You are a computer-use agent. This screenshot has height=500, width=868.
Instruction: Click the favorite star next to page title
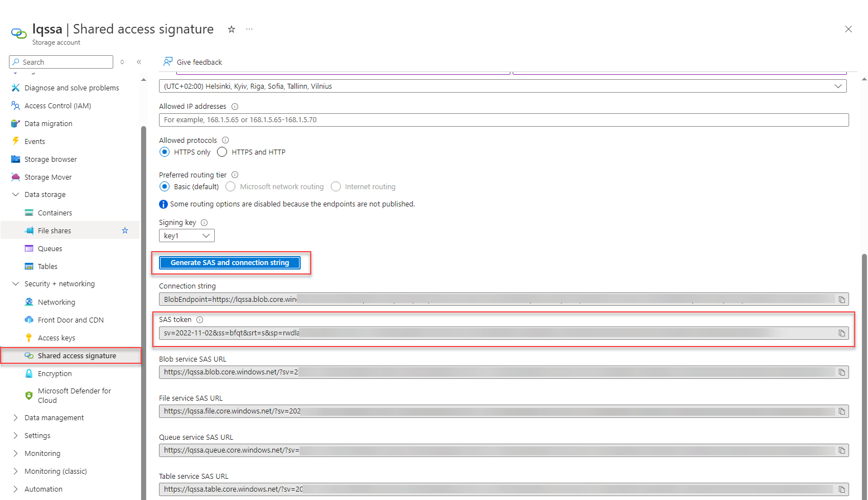tap(231, 30)
